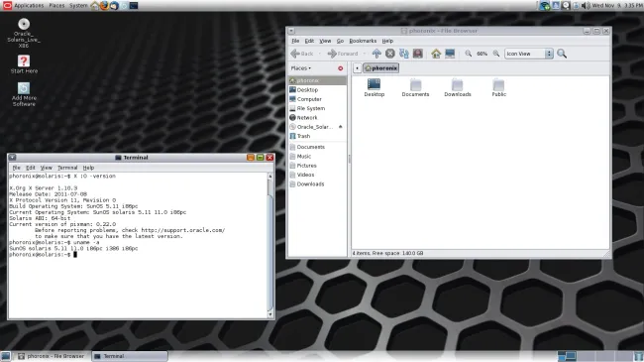Image resolution: width=644 pixels, height=362 pixels.
Task: Switch to phoronix File Browser taskbar button
Action: 52,356
